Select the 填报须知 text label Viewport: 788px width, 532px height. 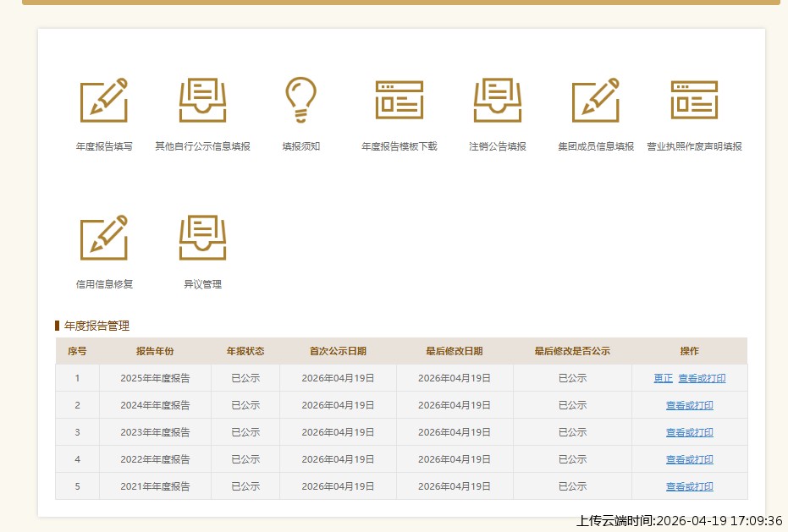pos(300,146)
